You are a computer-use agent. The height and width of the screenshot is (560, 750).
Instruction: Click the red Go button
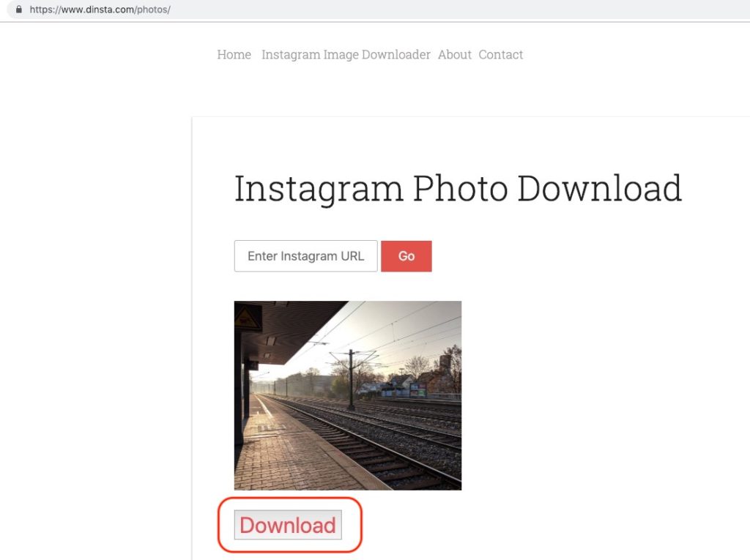406,256
